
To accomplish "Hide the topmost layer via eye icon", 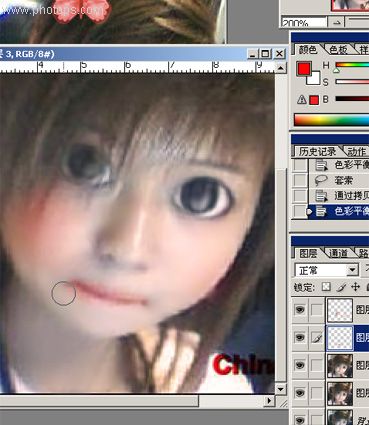I will click(x=300, y=310).
